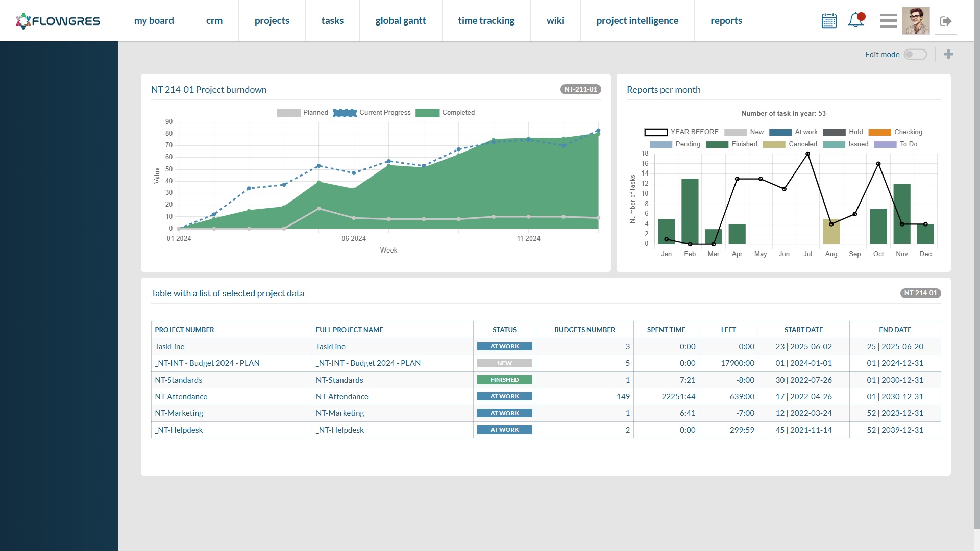980x551 pixels.
Task: Toggle YEAR BEFORE line in reports legend
Action: [x=681, y=132]
